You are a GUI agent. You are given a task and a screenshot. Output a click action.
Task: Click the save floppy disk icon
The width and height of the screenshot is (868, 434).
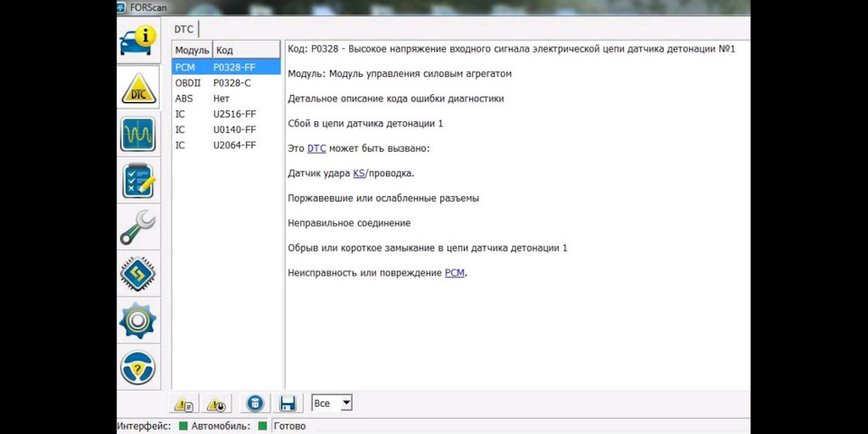(288, 403)
